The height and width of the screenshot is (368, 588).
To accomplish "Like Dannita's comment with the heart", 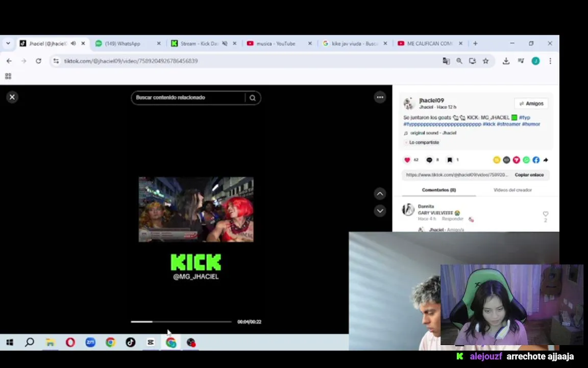I will click(546, 214).
